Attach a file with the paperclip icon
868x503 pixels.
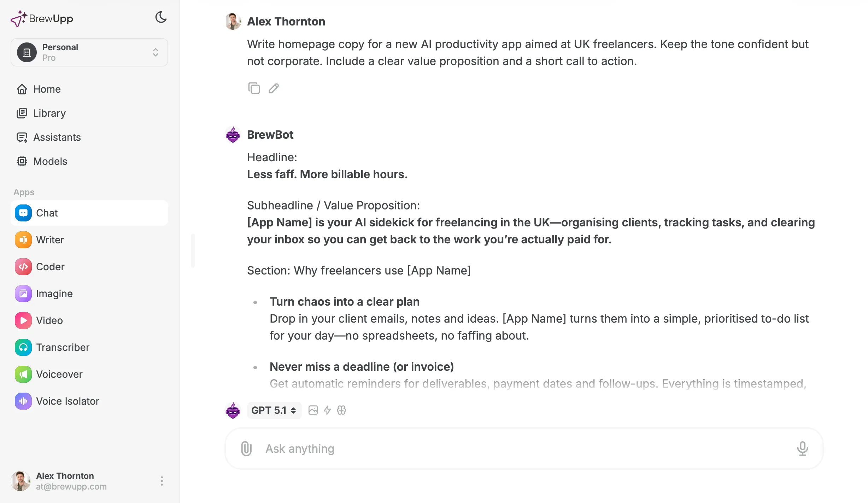click(x=246, y=448)
